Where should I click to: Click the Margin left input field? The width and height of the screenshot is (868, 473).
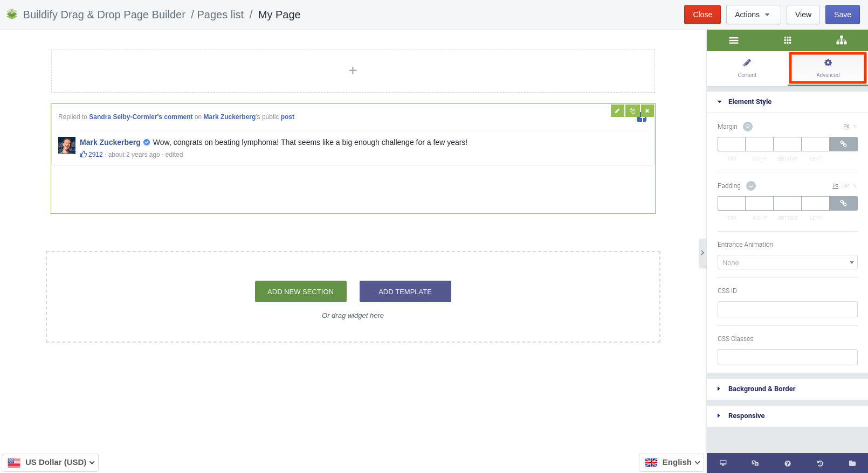pyautogui.click(x=816, y=144)
